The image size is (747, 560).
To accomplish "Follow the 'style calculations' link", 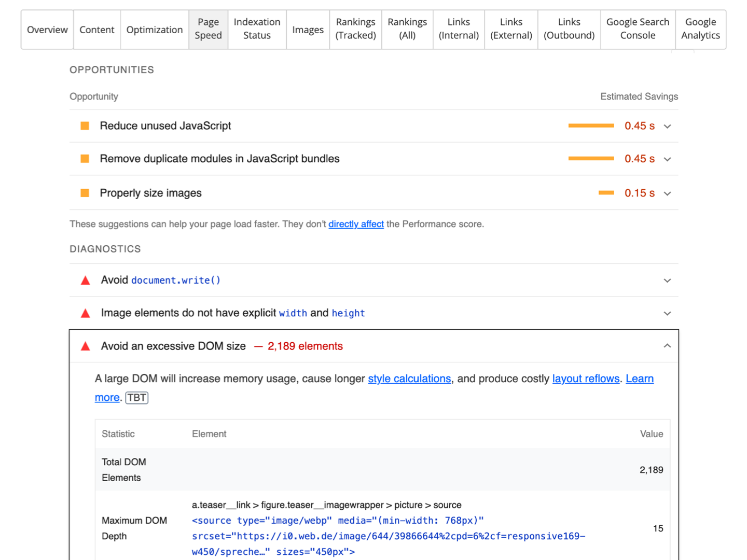I will pos(409,379).
